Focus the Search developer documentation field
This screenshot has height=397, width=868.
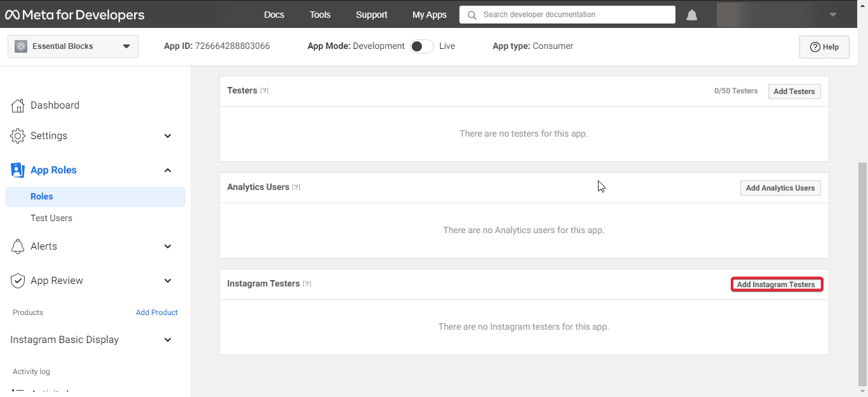(x=567, y=15)
